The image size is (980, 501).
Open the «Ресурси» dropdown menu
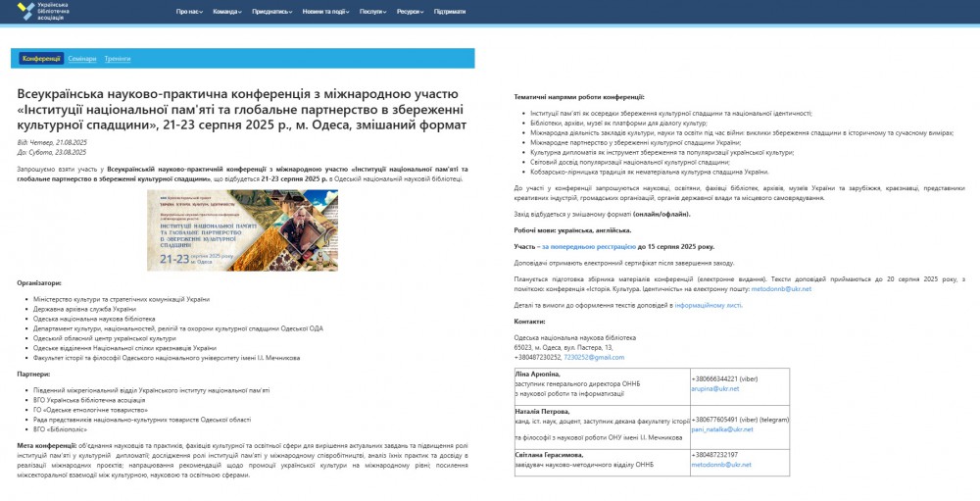pyautogui.click(x=411, y=12)
